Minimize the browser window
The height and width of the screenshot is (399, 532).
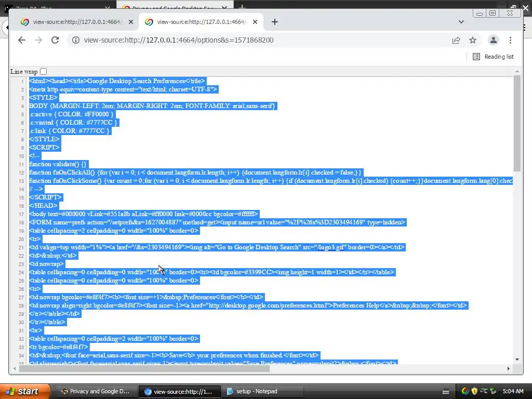point(480,13)
